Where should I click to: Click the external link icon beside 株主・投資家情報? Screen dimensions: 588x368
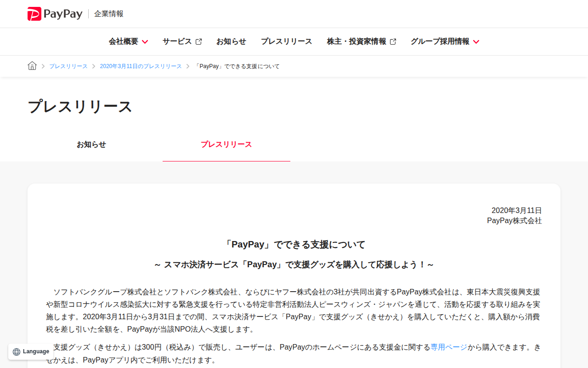[x=393, y=41]
